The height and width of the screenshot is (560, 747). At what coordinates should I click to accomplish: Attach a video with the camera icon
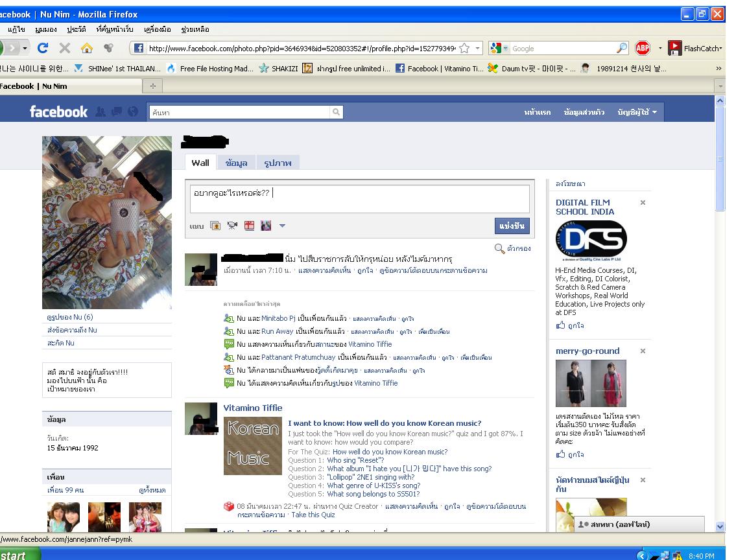coord(232,226)
